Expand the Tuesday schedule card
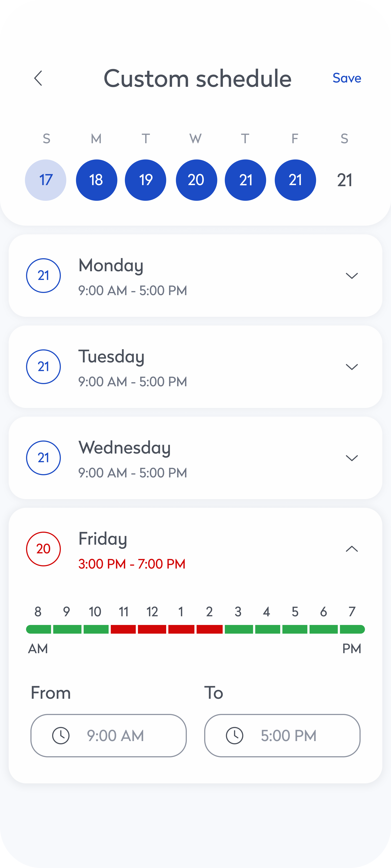391x868 pixels. pyautogui.click(x=351, y=367)
